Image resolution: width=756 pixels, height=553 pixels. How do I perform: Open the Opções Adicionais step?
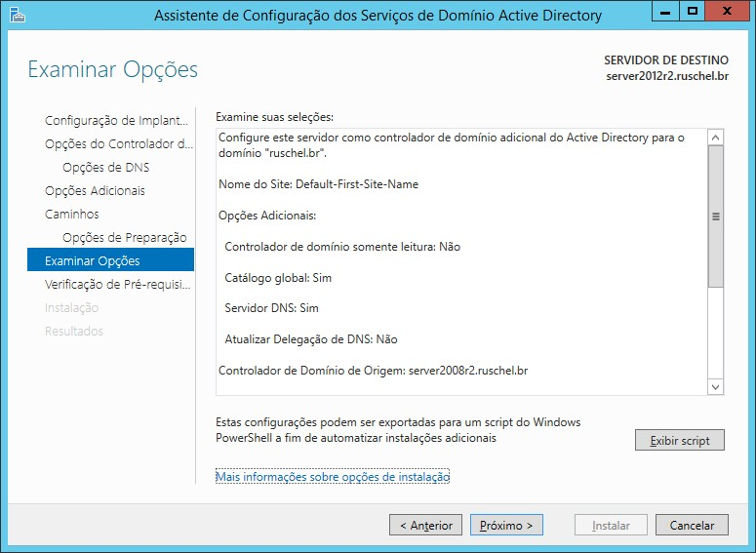pos(95,191)
